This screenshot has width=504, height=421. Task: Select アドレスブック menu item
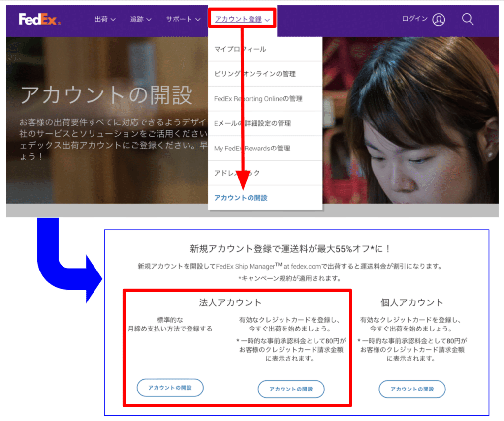(x=265, y=173)
